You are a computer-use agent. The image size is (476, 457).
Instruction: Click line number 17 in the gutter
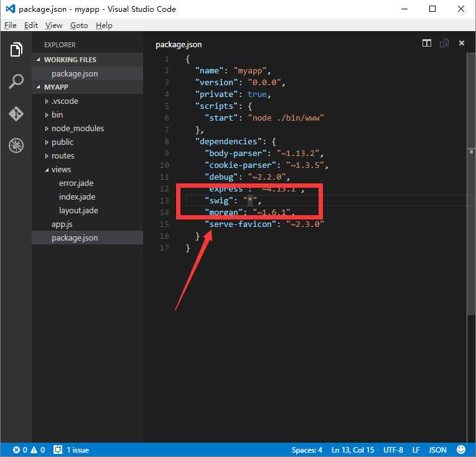164,248
